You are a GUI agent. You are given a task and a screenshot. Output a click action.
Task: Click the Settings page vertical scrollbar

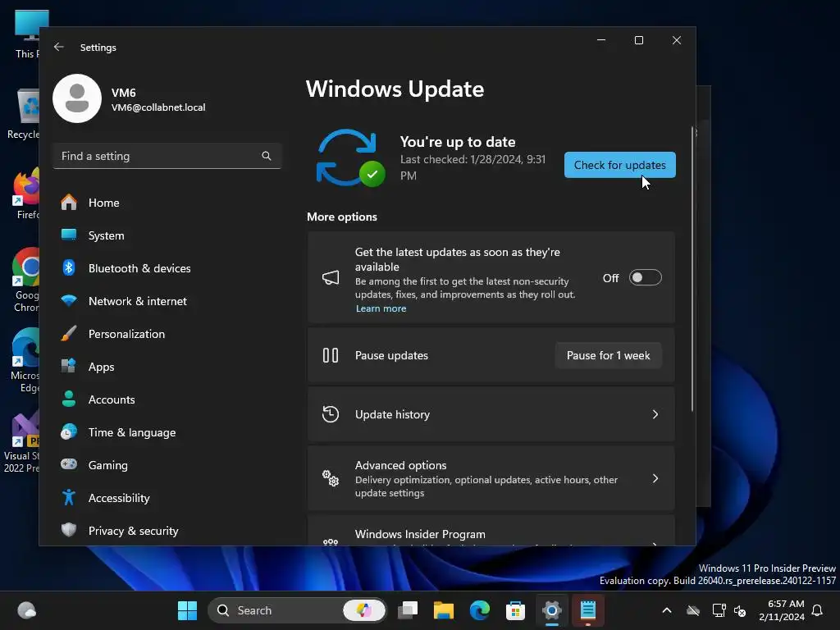pos(692,269)
